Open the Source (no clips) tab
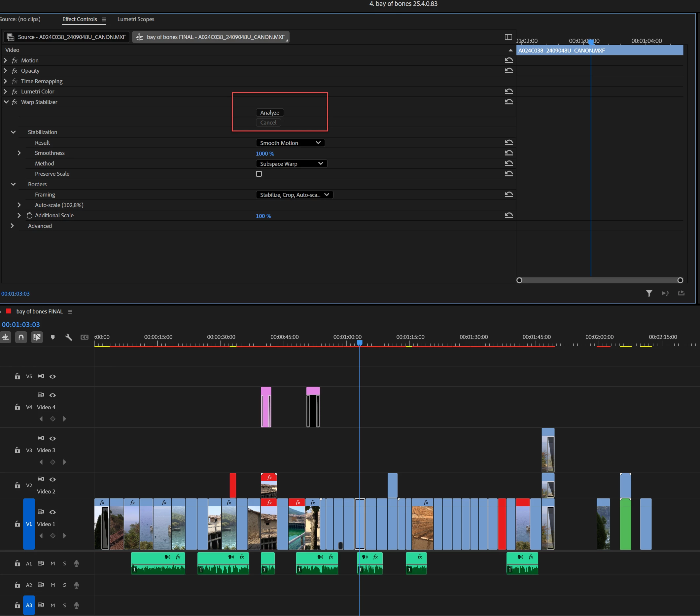This screenshot has height=616, width=700. tap(20, 19)
